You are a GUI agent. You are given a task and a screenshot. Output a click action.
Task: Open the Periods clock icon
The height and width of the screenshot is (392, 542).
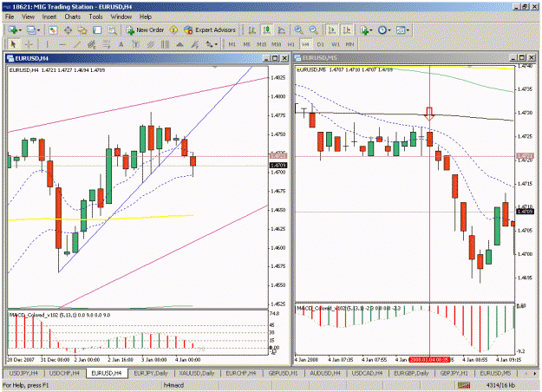382,30
